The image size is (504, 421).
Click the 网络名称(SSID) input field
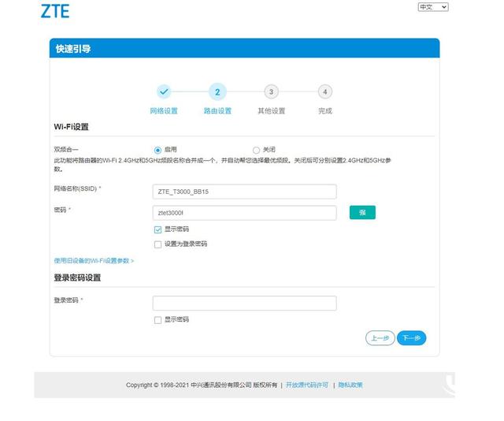coord(244,192)
